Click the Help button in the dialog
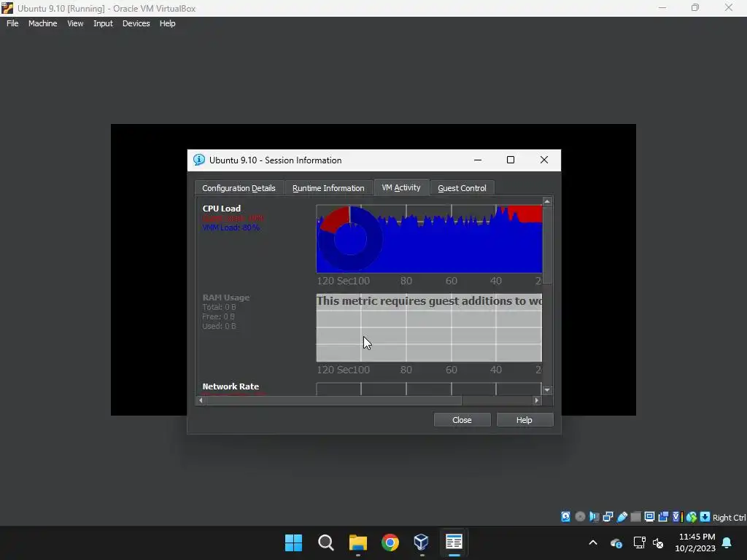 (x=525, y=420)
